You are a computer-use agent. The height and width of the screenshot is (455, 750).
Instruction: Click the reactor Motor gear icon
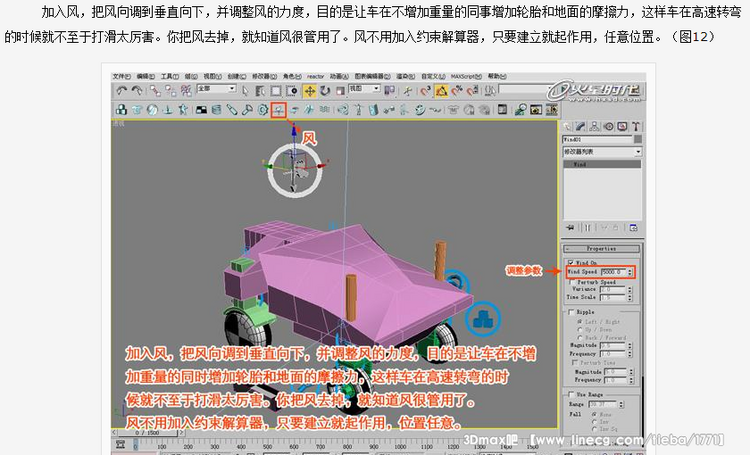coord(263,110)
